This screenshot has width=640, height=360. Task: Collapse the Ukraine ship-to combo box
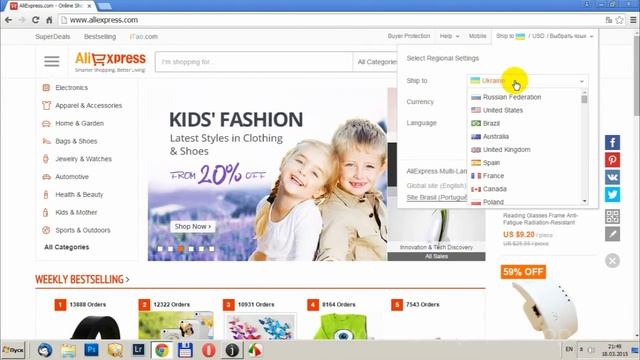pos(528,81)
